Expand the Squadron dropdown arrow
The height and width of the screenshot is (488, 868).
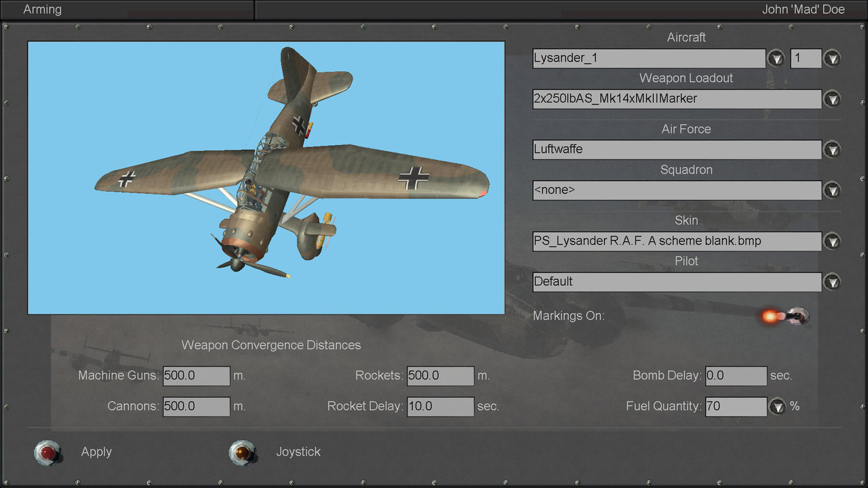[832, 190]
